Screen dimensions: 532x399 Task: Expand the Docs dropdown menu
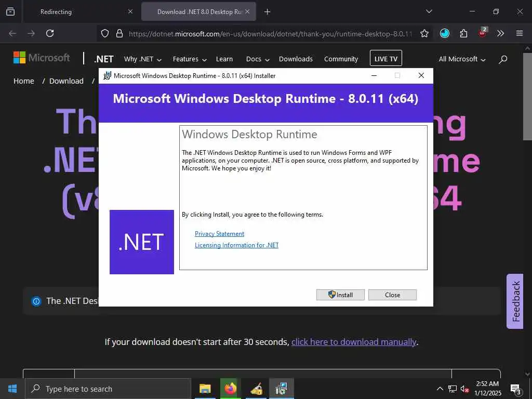tap(258, 59)
